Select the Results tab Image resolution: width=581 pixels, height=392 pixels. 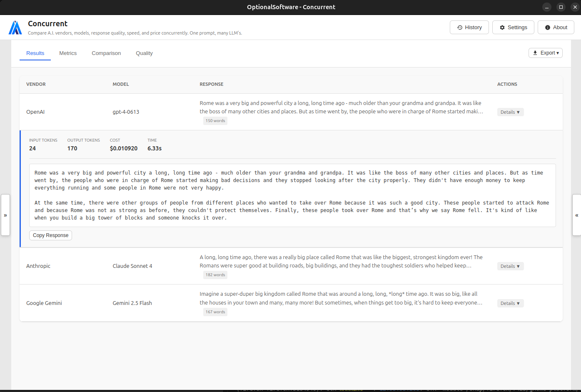pyautogui.click(x=35, y=53)
